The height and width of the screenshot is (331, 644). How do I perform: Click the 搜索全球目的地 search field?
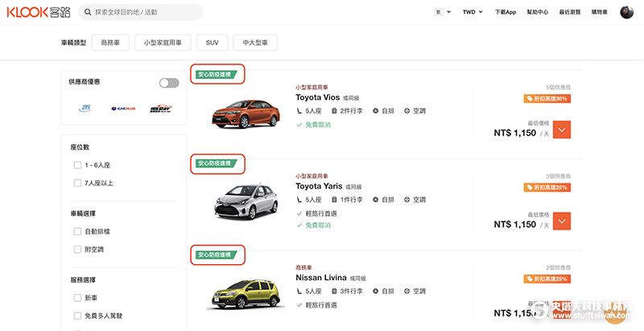[140, 12]
